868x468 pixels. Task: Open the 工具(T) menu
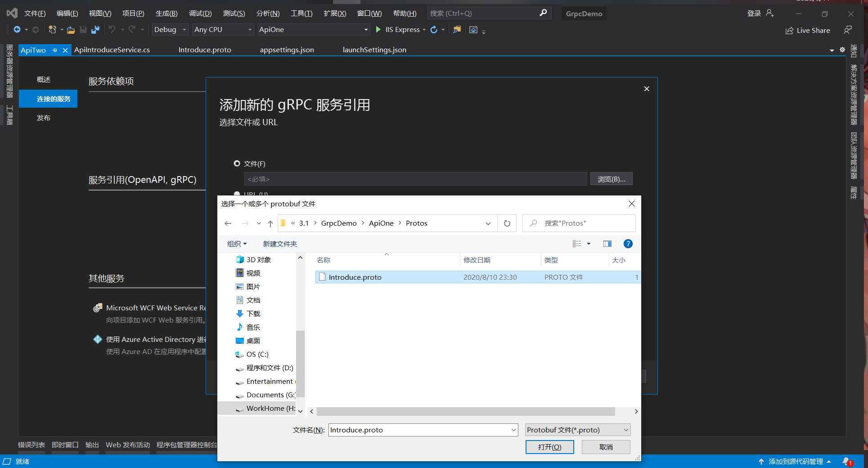click(x=301, y=14)
